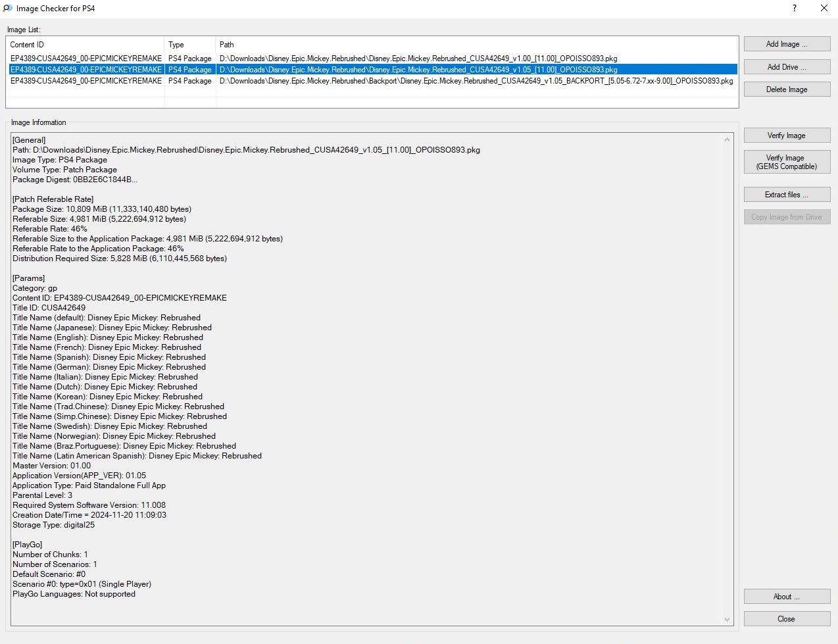Screen dimensions: 838x644
Task: Select the highlighted v1.05 [11.00] package row
Action: coord(372,70)
